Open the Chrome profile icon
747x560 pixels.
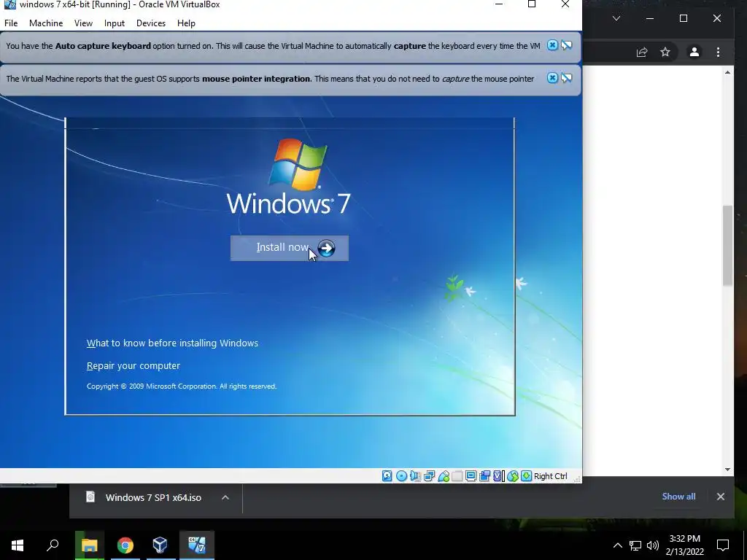(x=694, y=52)
